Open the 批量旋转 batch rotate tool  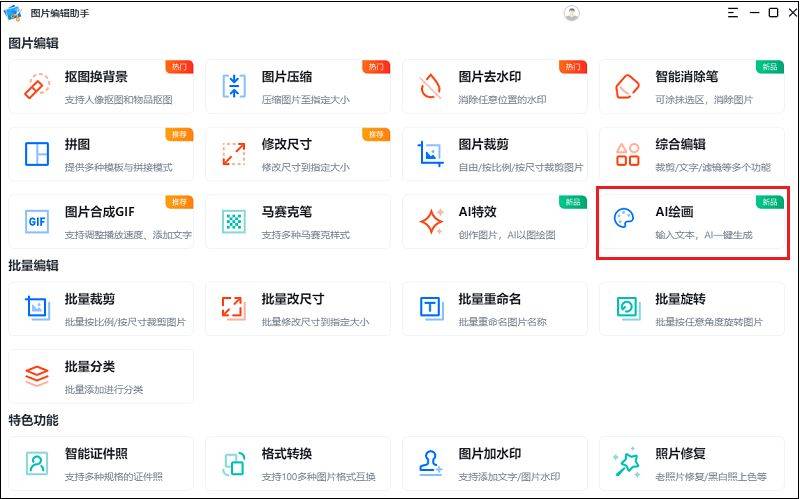coord(692,308)
